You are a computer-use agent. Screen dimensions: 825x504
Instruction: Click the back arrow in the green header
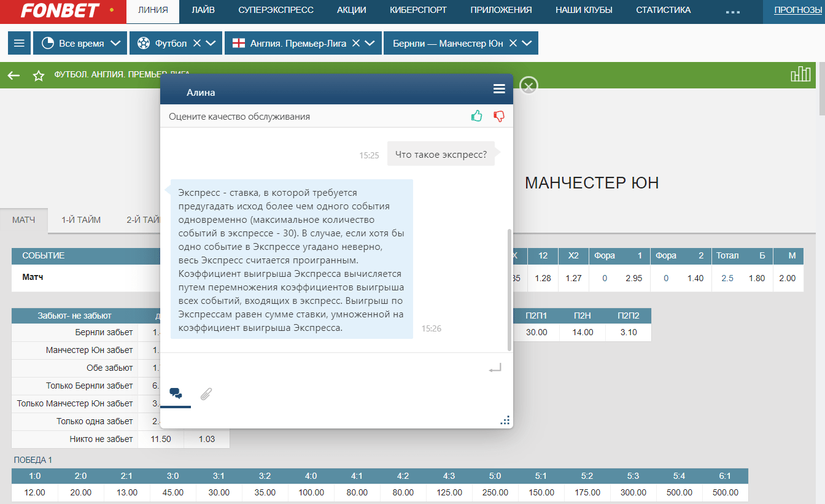[14, 76]
